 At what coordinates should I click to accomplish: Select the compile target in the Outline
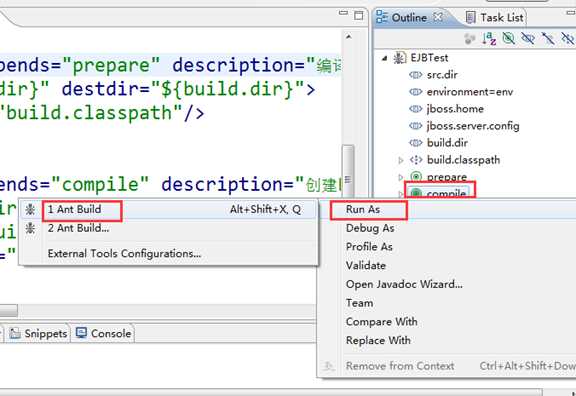pyautogui.click(x=446, y=193)
